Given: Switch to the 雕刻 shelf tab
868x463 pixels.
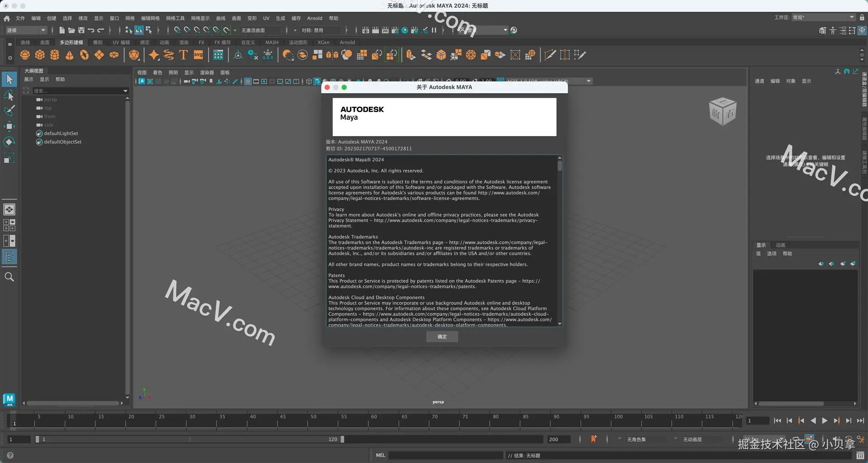Looking at the screenshot, I should tap(98, 43).
